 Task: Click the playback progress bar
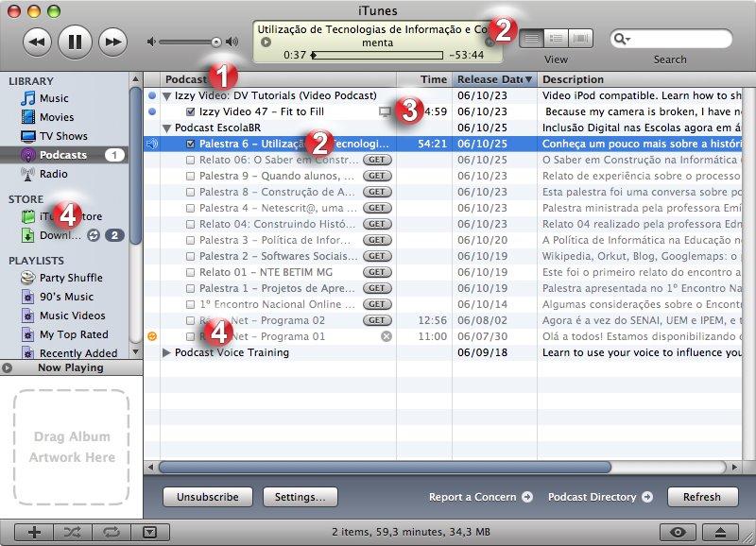tap(377, 56)
